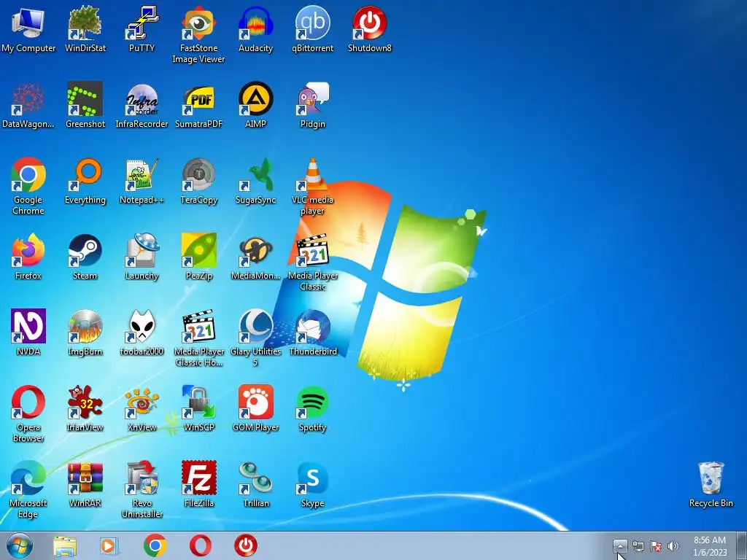The width and height of the screenshot is (747, 560).
Task: Select the Notepad++ shortcut
Action: (x=142, y=181)
